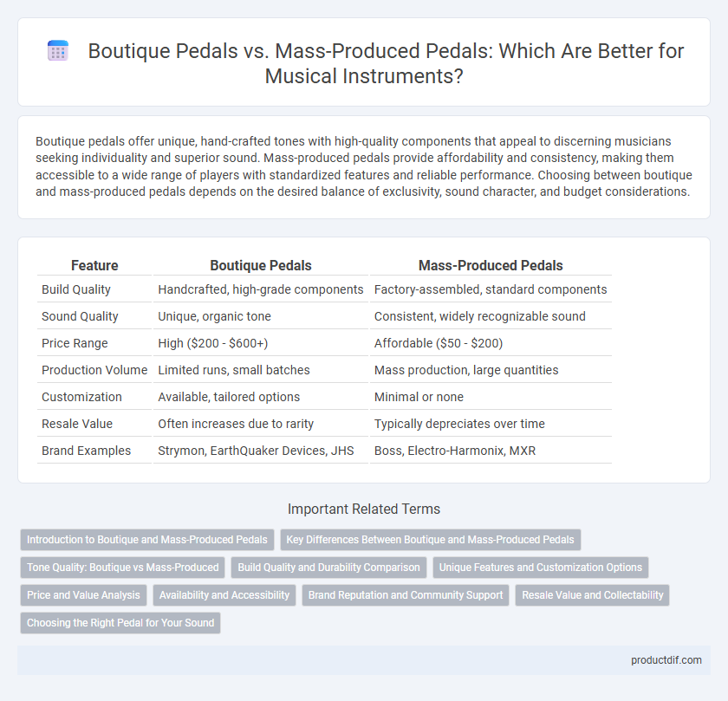Image resolution: width=728 pixels, height=701 pixels.
Task: Click the article title heading
Action: pos(386,63)
